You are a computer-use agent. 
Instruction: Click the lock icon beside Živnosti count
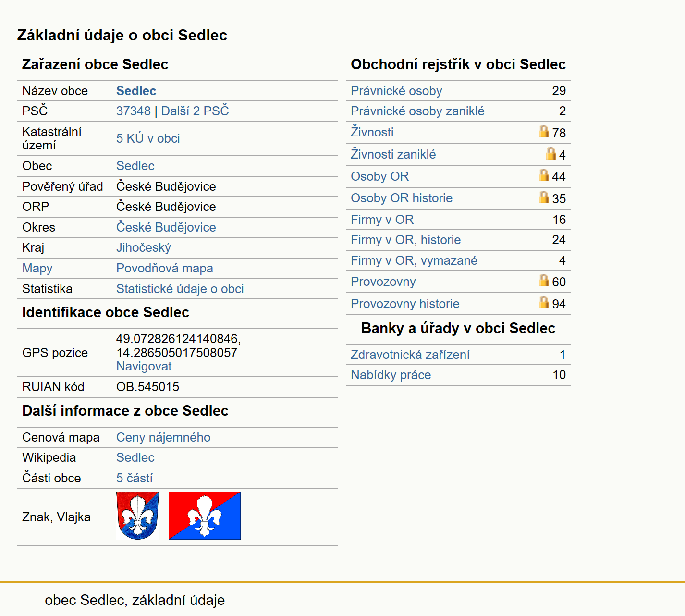pyautogui.click(x=543, y=131)
